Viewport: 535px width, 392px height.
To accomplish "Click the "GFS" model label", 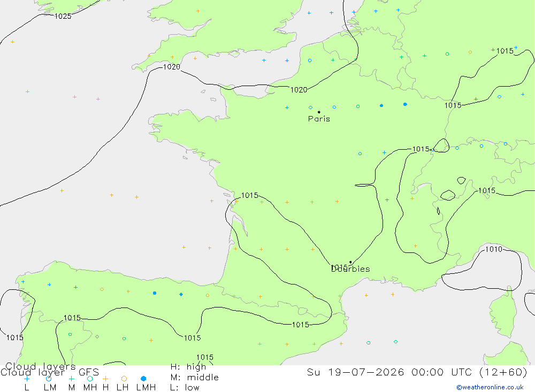I will (x=89, y=372).
